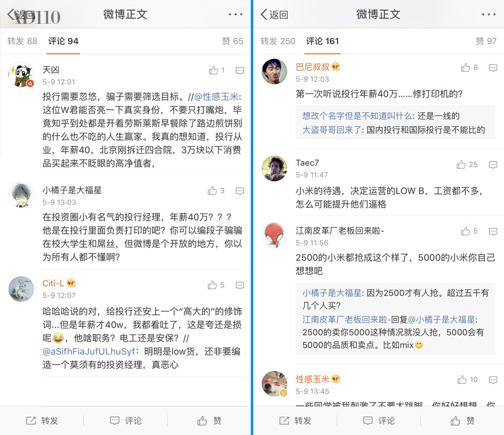
Task: Open the three-dot menu on right post
Action: pos(489,14)
